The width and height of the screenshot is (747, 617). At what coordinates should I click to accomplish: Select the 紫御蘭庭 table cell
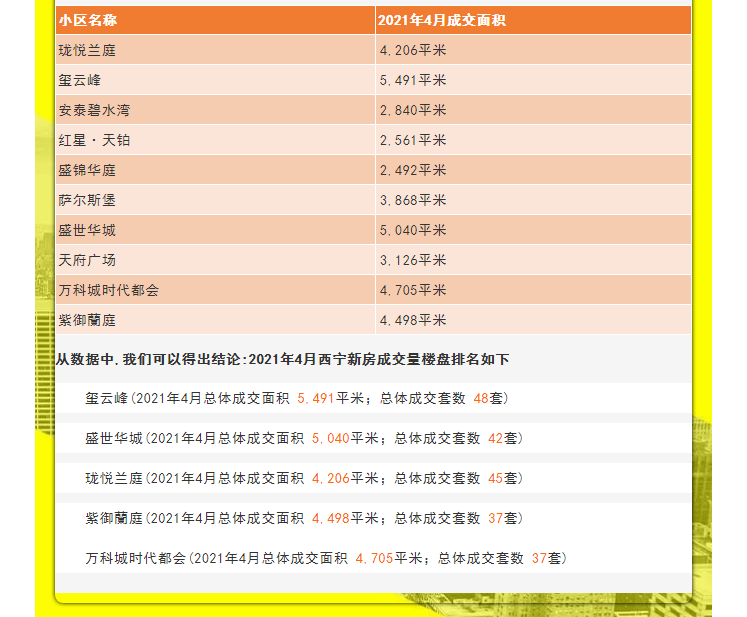[x=215, y=320]
